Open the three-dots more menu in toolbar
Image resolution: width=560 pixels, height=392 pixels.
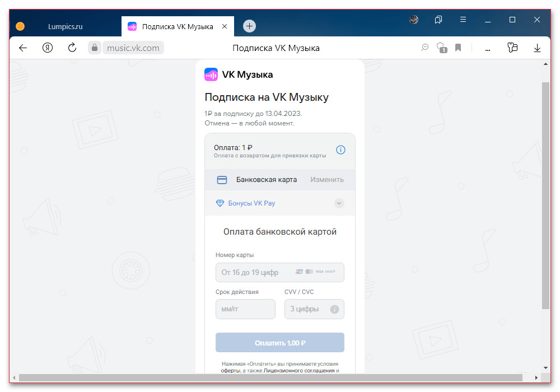click(488, 49)
